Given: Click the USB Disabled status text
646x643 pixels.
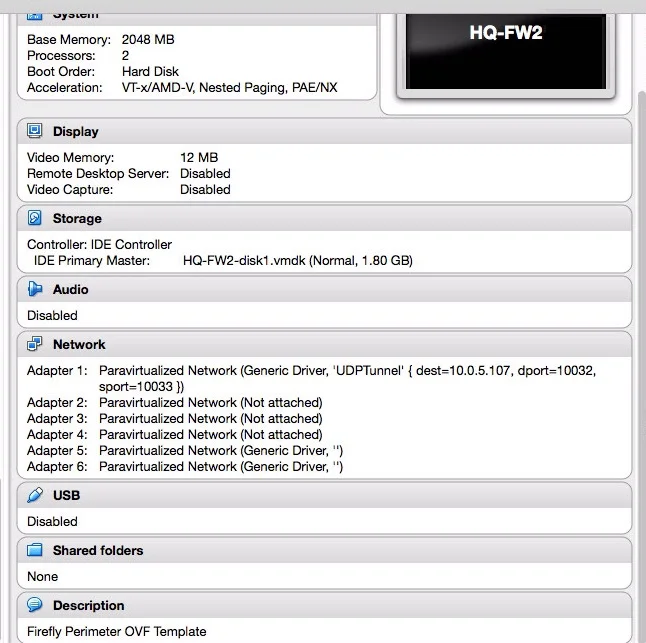Looking at the screenshot, I should click(x=52, y=521).
